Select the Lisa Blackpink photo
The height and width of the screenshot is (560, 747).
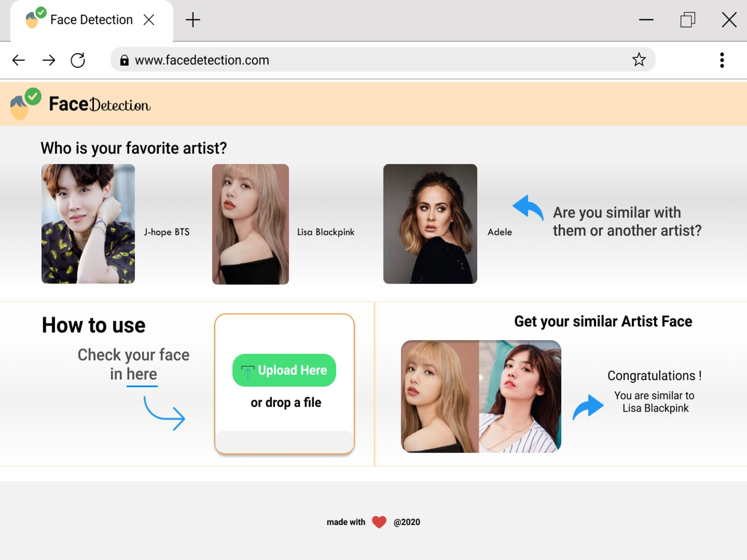251,224
